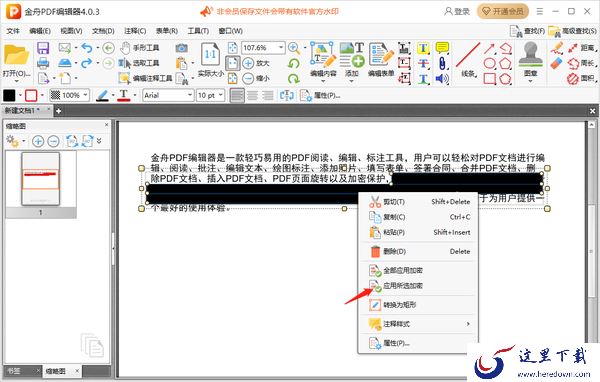Image resolution: width=600 pixels, height=382 pixels.
Task: Open the 文件 menu
Action: click(x=13, y=31)
